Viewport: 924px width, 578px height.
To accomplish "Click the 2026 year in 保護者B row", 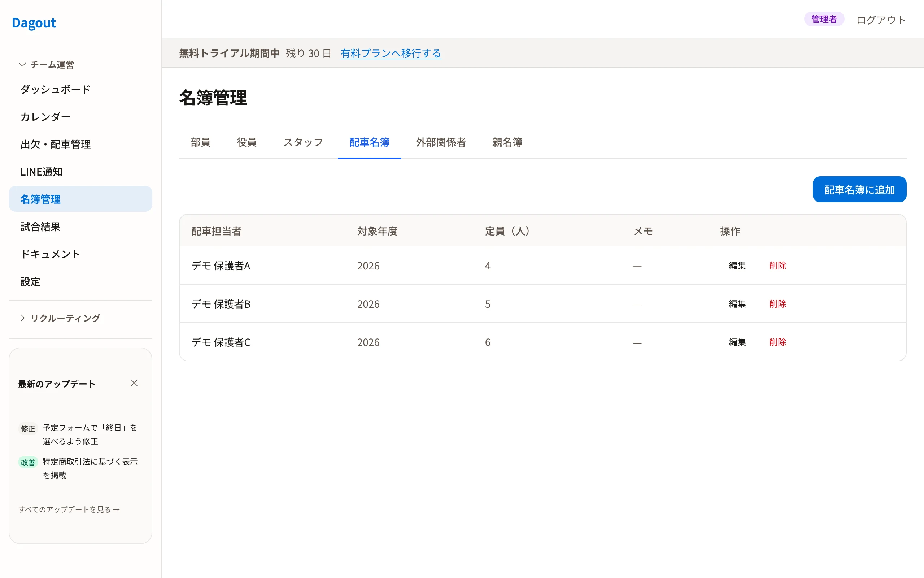I will click(368, 304).
